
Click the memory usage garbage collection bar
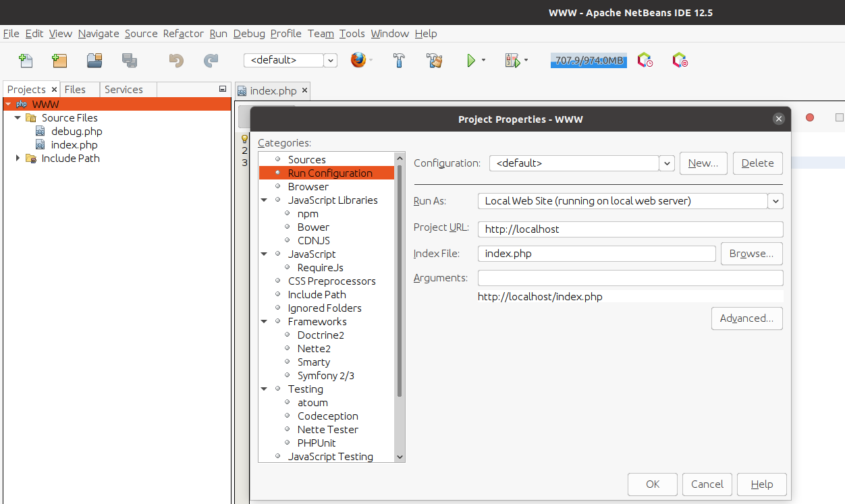[x=589, y=61]
